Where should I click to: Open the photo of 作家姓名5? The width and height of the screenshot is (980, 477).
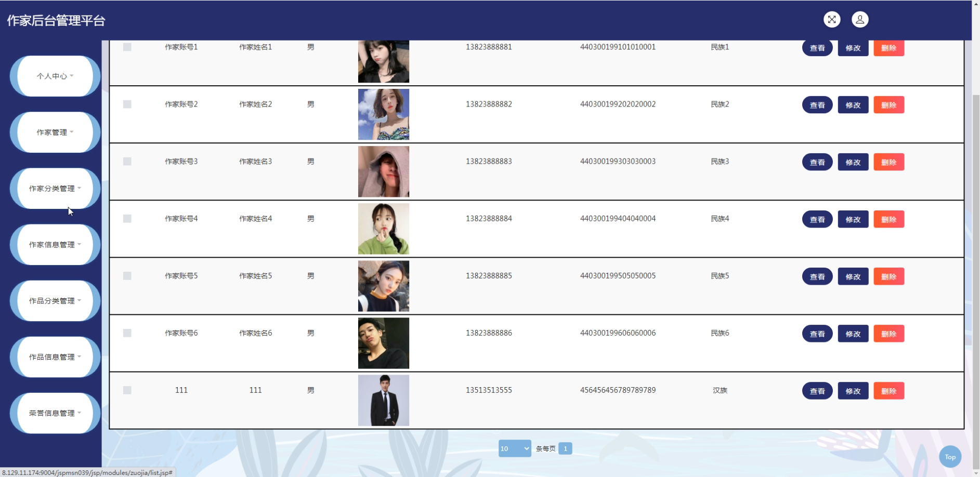pos(384,286)
